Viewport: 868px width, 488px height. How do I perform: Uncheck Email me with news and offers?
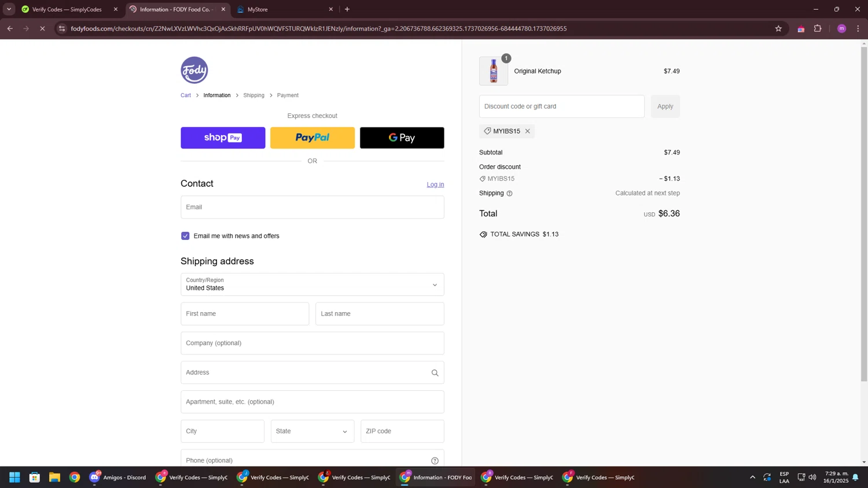[185, 236]
